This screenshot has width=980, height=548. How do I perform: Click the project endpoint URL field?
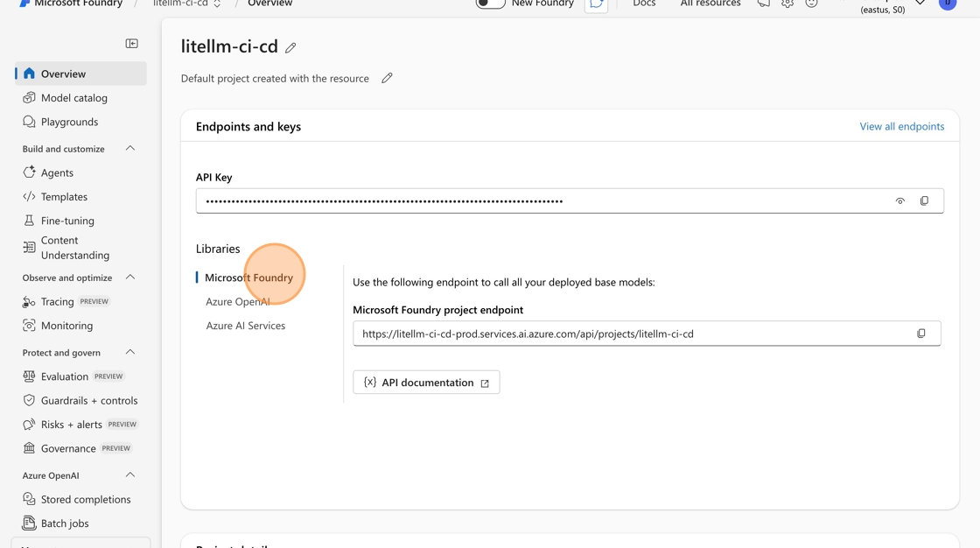tap(630, 334)
